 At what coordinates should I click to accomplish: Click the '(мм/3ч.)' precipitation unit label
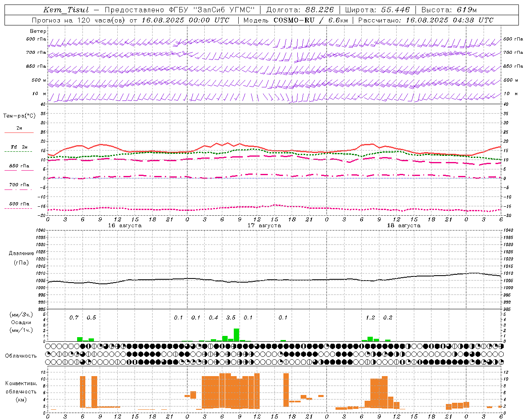pos(21,315)
